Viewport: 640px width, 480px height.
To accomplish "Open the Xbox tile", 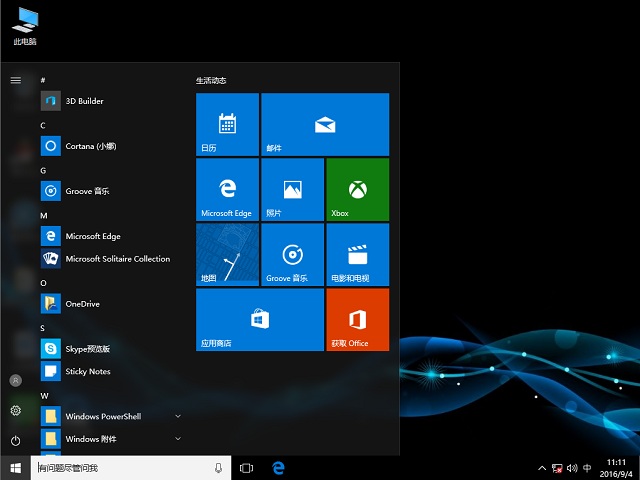I will (x=357, y=189).
